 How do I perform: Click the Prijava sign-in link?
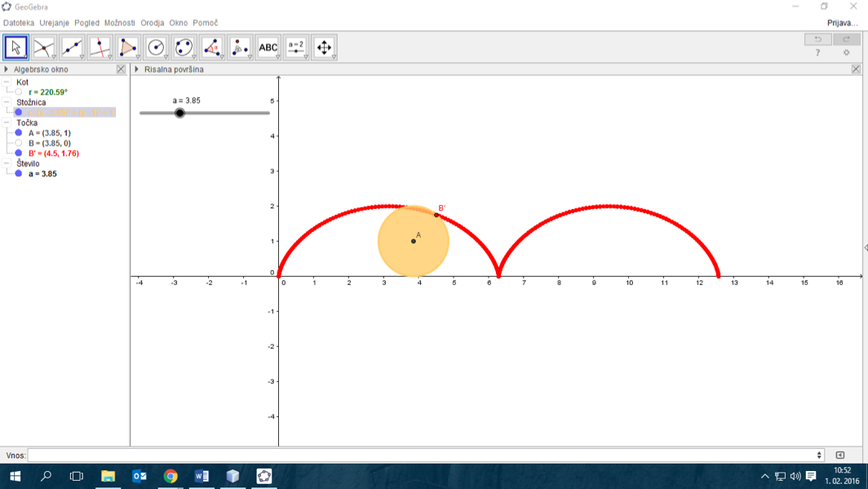(842, 23)
